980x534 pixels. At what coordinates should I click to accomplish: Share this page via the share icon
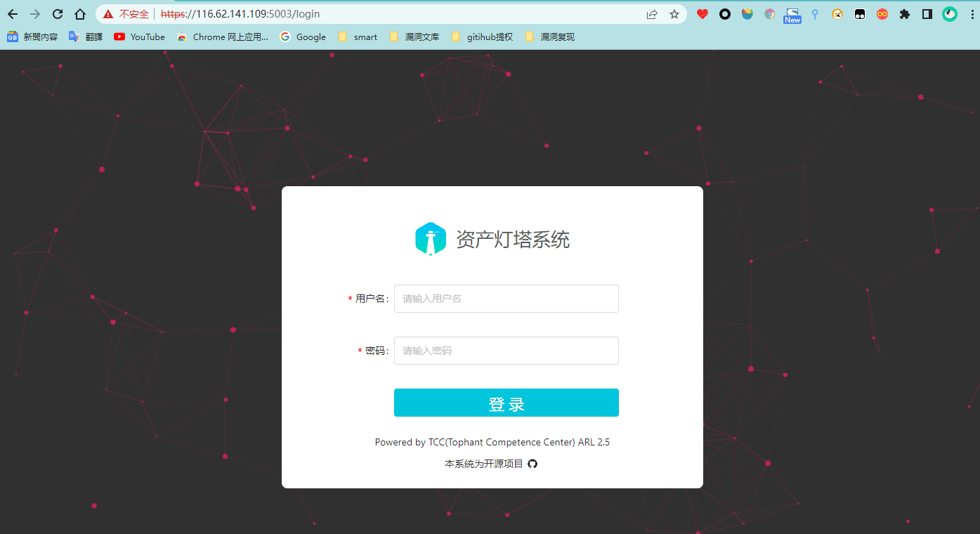pyautogui.click(x=652, y=14)
